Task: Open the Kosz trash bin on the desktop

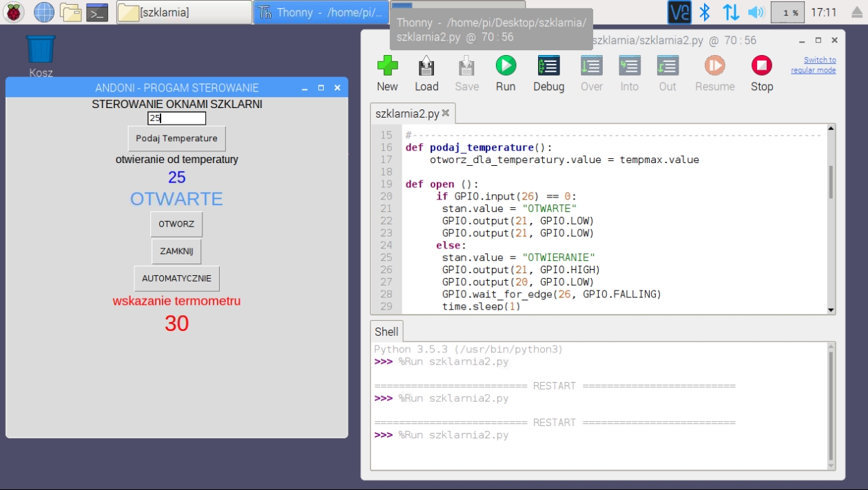Action: click(x=41, y=50)
